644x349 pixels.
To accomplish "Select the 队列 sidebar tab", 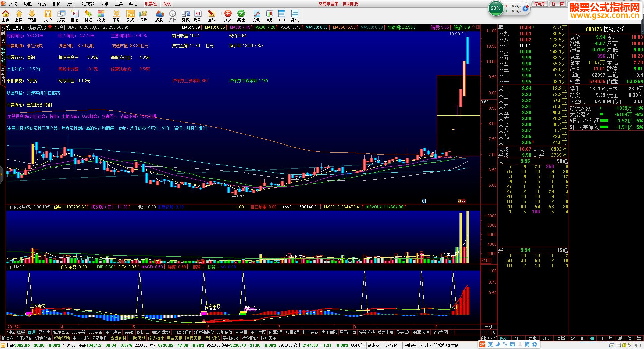I will 504,338.
